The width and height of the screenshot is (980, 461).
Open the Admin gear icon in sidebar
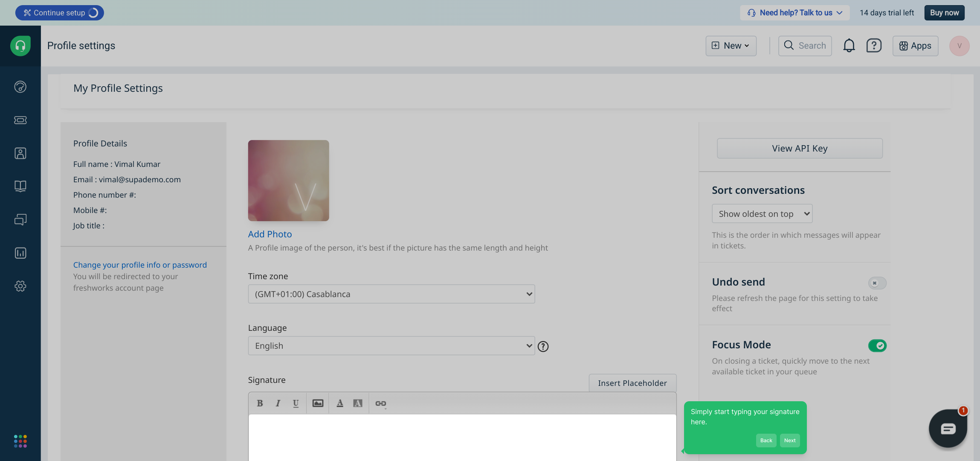[x=20, y=286]
